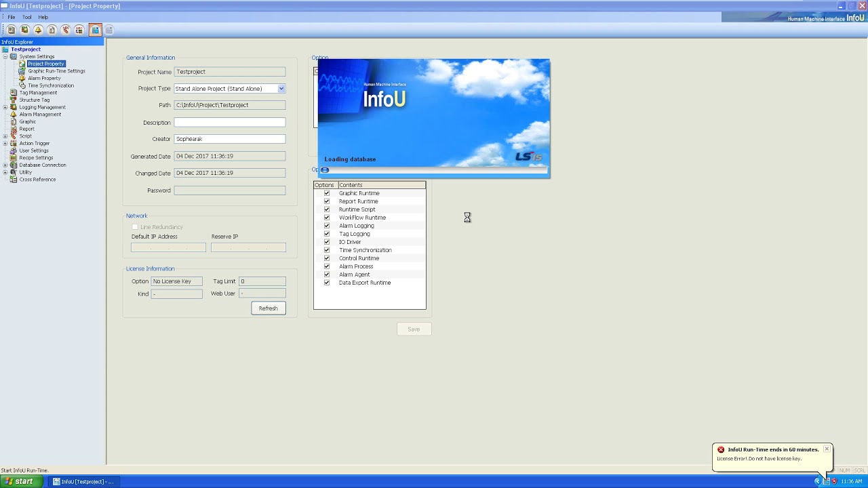Click the red error icon in balloon
This screenshot has height=488, width=868.
721,449
